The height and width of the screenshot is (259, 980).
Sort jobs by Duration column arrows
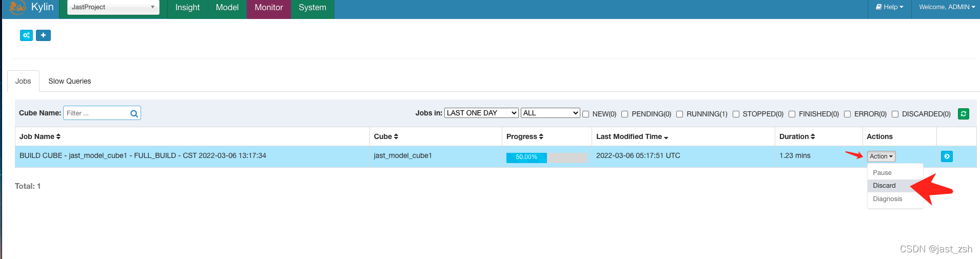(813, 136)
